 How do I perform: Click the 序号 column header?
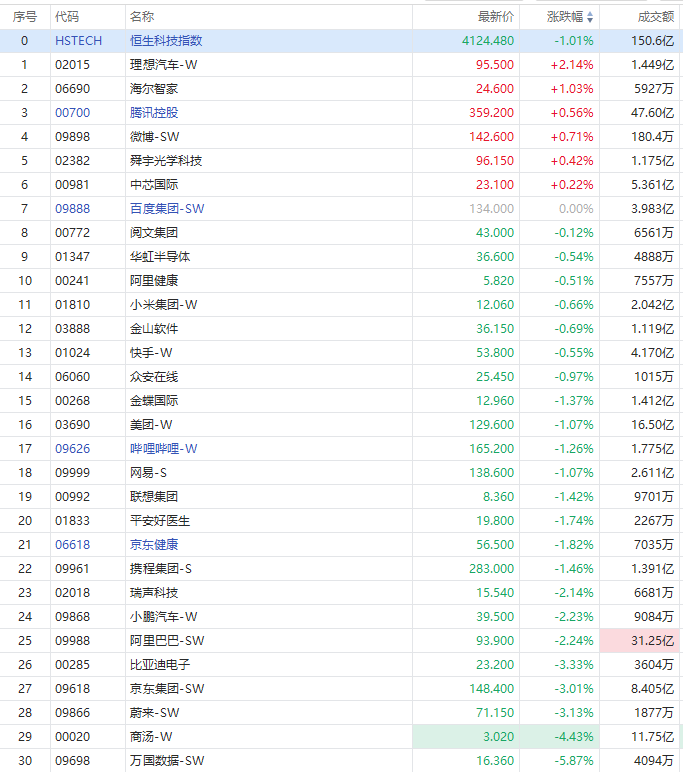25,17
